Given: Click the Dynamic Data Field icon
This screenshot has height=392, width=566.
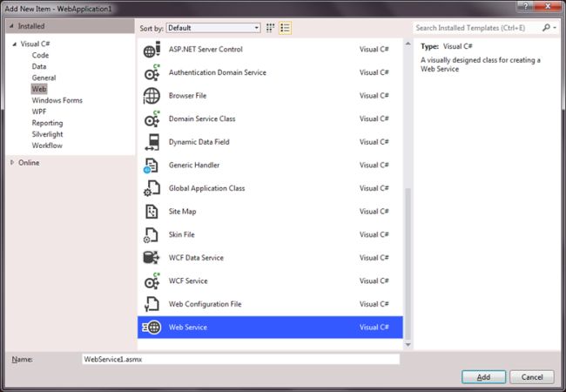Looking at the screenshot, I should 152,142.
